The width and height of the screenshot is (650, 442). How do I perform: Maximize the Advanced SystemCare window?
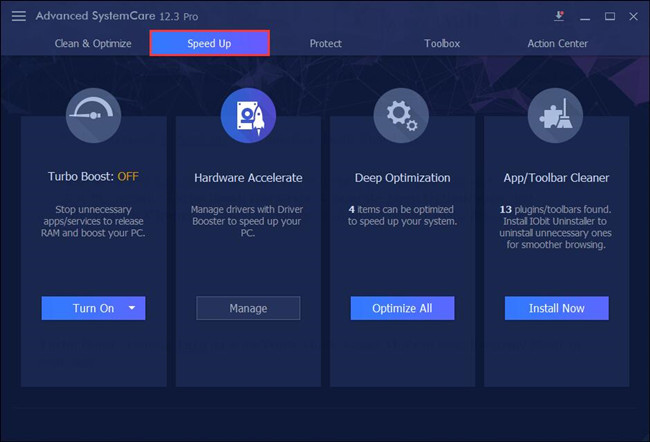pyautogui.click(x=609, y=16)
